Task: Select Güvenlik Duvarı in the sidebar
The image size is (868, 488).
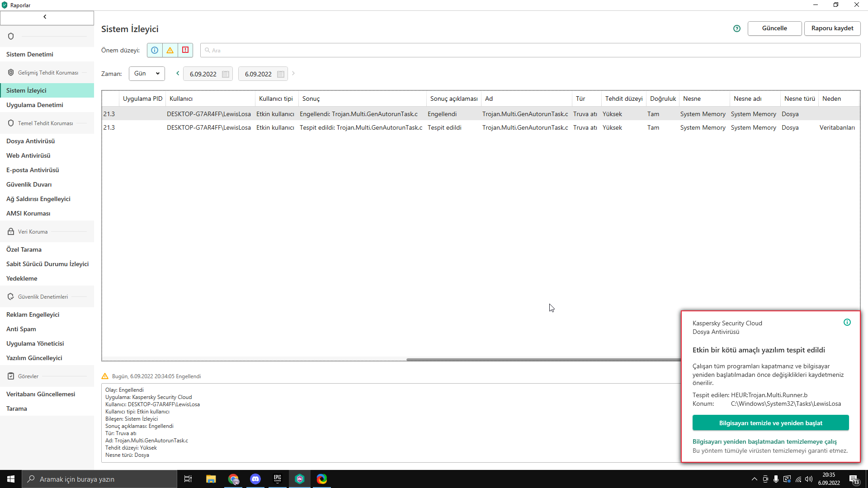Action: pos(29,184)
